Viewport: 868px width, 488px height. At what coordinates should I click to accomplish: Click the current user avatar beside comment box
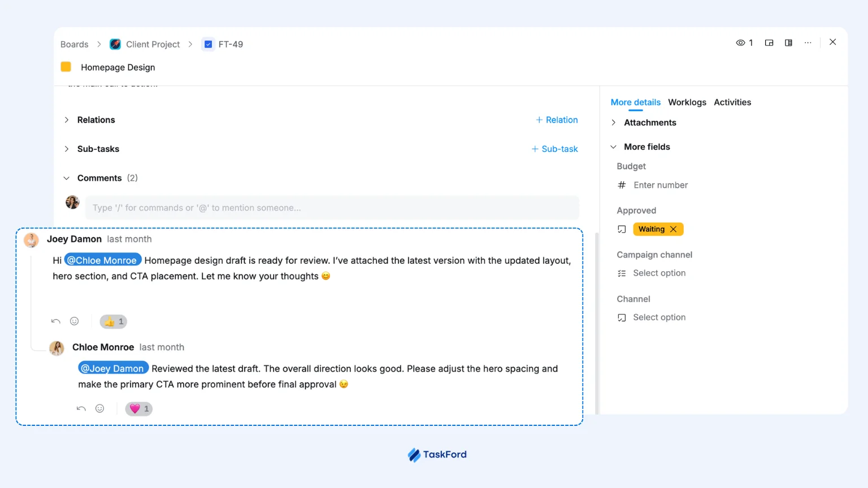(x=72, y=202)
